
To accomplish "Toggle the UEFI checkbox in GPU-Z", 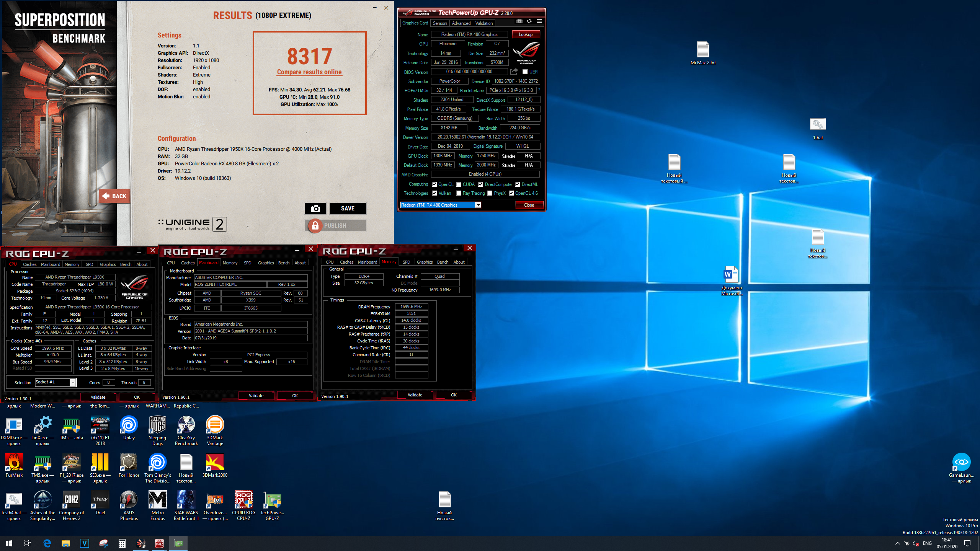I will click(525, 72).
